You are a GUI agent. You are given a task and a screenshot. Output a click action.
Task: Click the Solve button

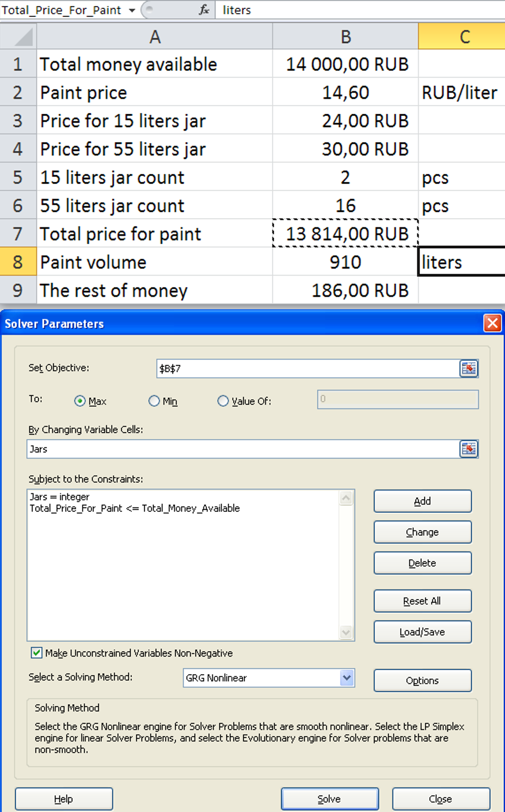pyautogui.click(x=330, y=799)
